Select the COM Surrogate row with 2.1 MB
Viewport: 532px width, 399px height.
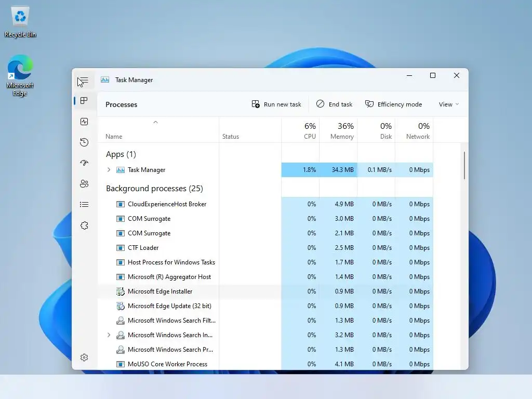pyautogui.click(x=265, y=233)
